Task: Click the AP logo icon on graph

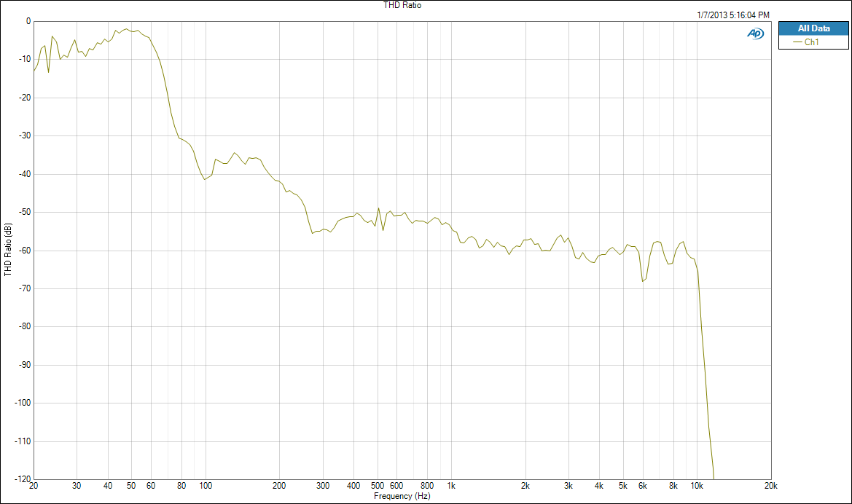Action: tap(755, 34)
